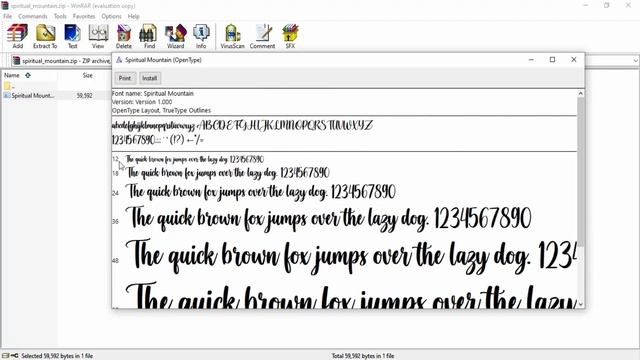Open the Comment tool

tap(262, 36)
